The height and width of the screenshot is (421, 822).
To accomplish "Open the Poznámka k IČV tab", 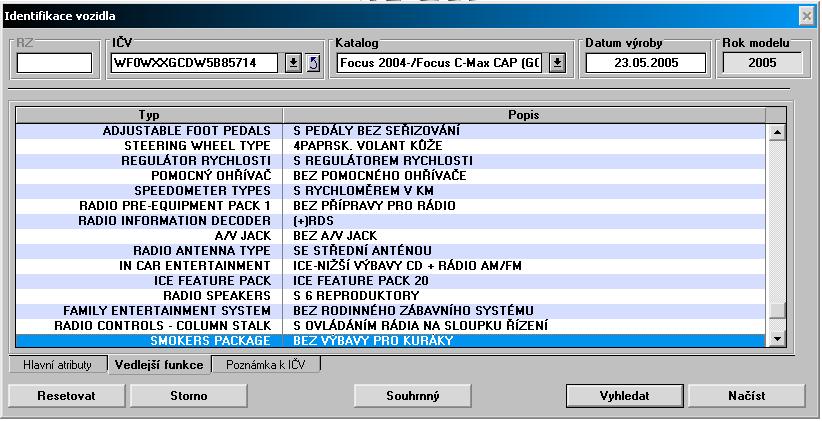I will click(266, 365).
